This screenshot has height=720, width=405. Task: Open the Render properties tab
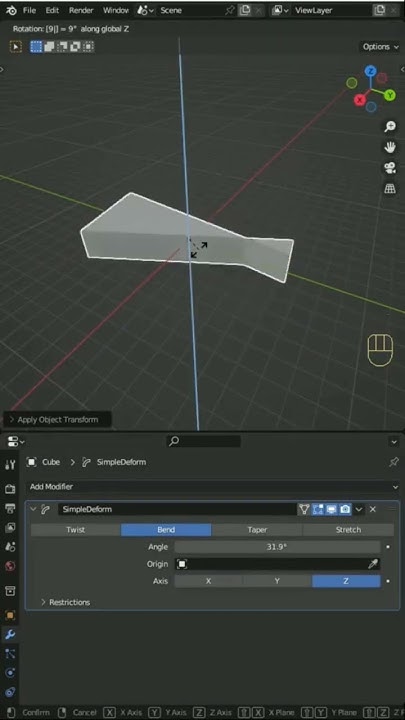click(x=10, y=489)
